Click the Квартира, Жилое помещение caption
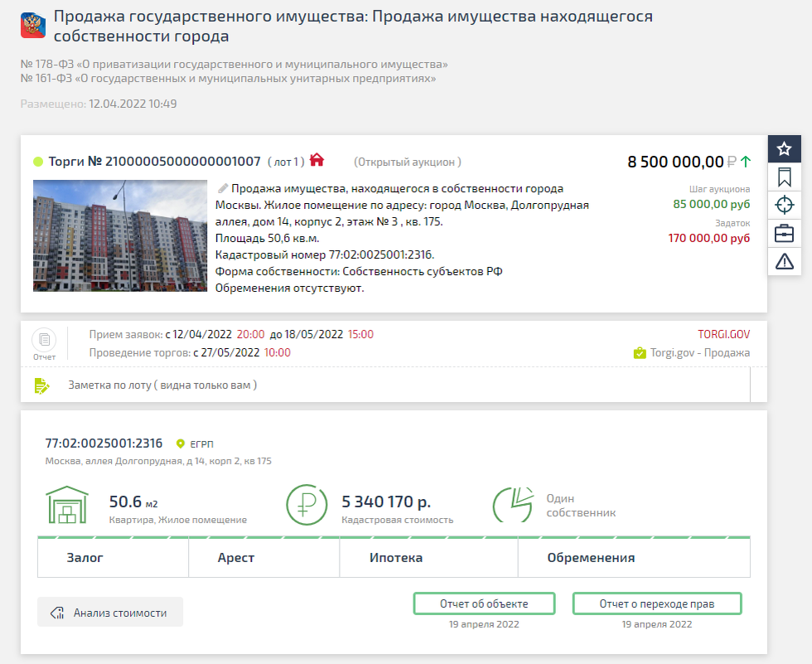 [x=177, y=520]
